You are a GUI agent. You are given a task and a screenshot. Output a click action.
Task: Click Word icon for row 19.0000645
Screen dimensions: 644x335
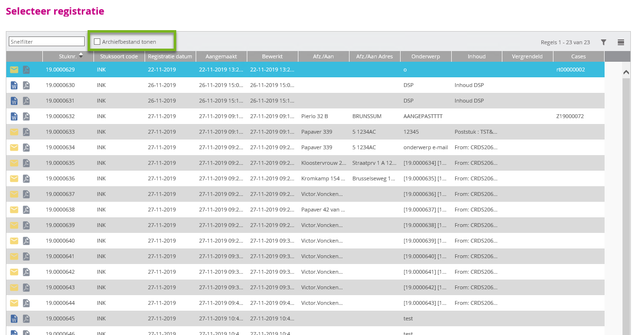14,318
